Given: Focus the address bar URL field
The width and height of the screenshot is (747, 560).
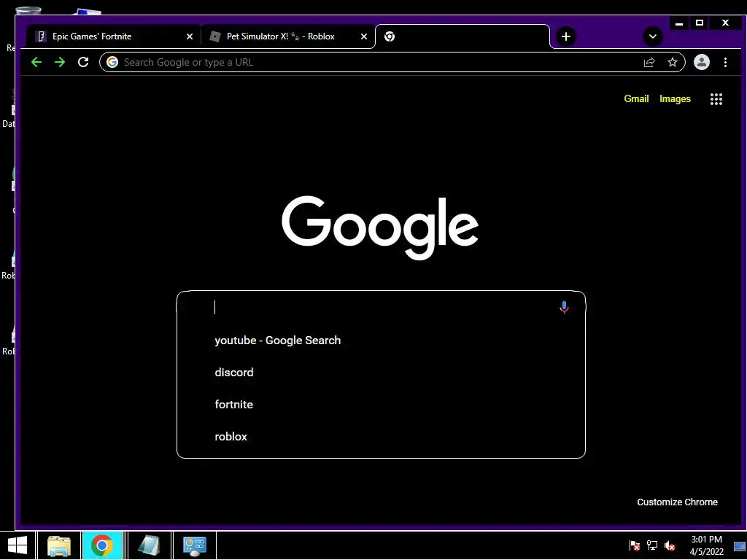Looking at the screenshot, I should (381, 62).
